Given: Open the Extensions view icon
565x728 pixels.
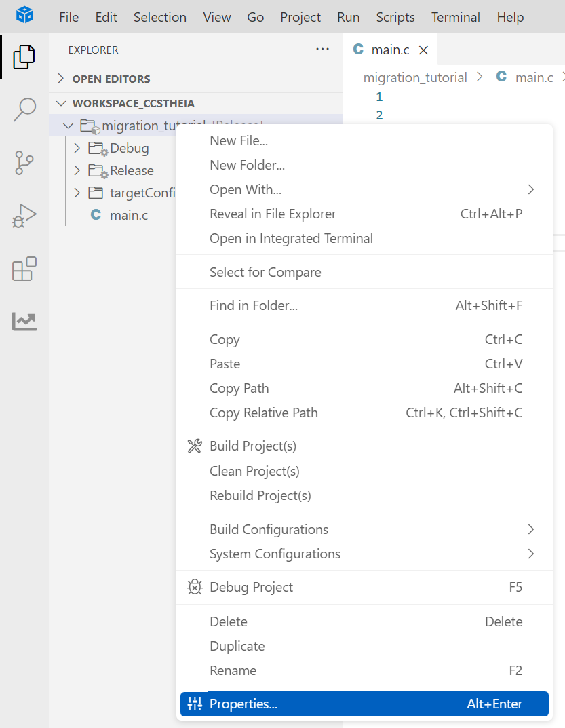Looking at the screenshot, I should click(24, 269).
